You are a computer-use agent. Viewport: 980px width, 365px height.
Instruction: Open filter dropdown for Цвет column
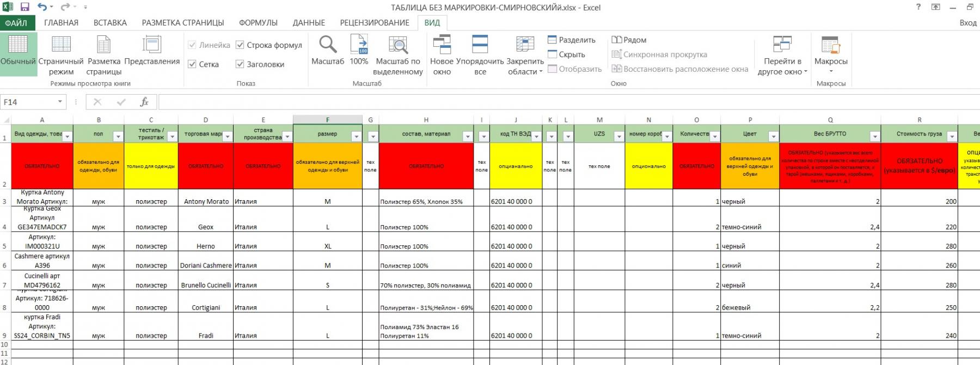[x=773, y=137]
